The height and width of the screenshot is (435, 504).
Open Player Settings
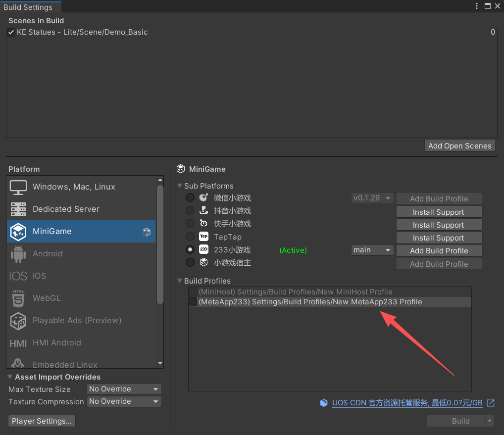click(x=42, y=421)
